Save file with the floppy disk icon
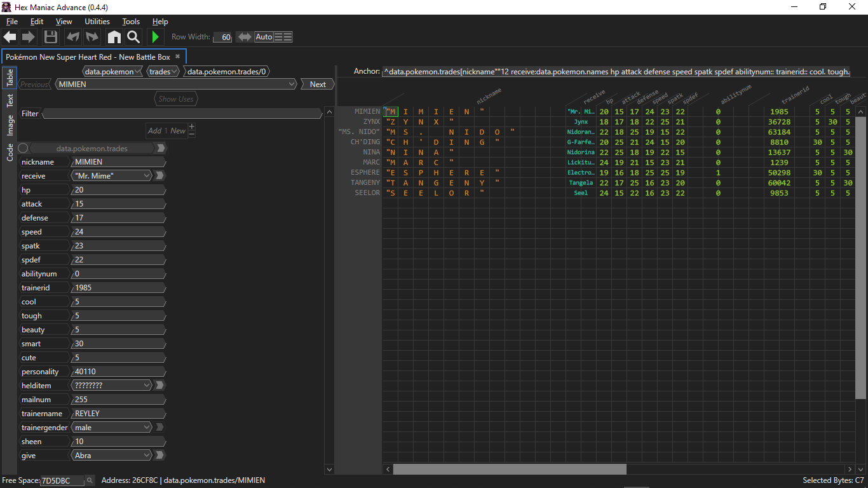This screenshot has width=868, height=488. (x=51, y=37)
